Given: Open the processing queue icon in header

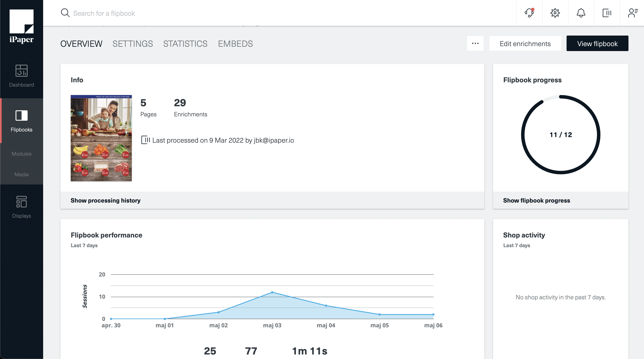Looking at the screenshot, I should 607,13.
